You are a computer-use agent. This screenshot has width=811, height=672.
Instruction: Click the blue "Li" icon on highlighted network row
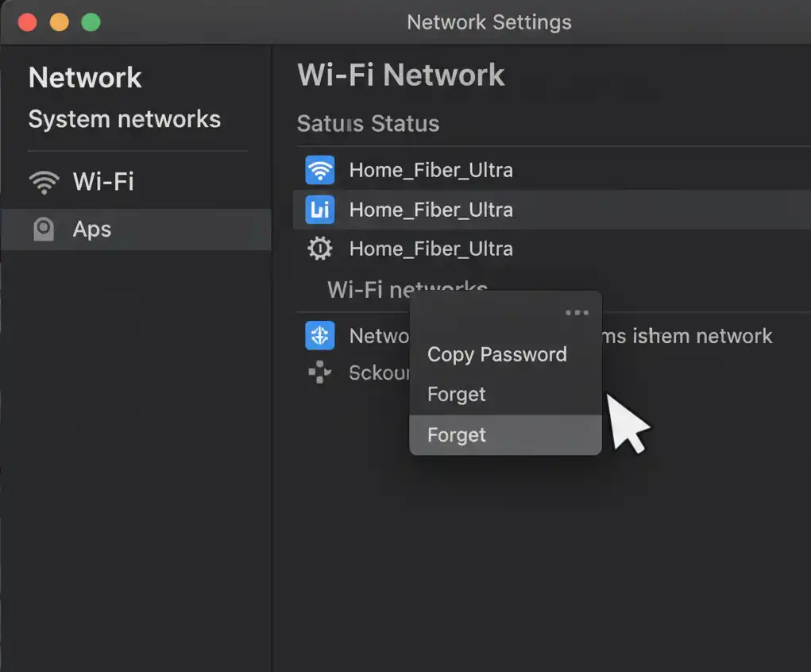tap(320, 210)
